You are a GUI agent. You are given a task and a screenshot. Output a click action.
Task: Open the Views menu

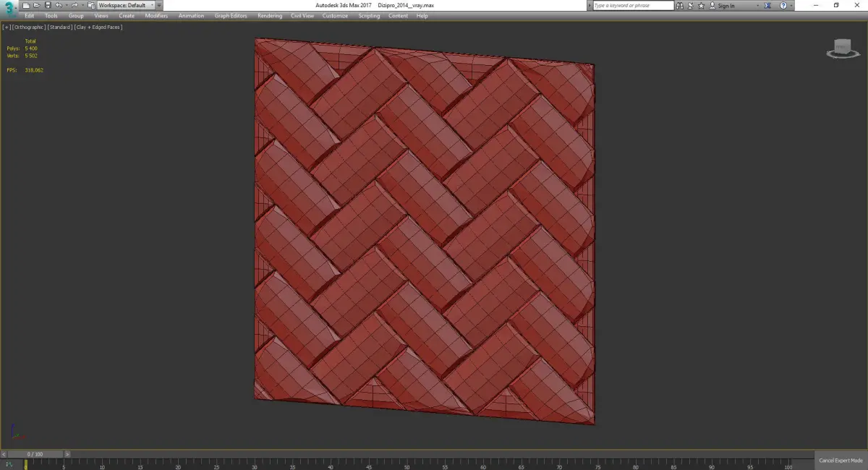click(x=101, y=16)
